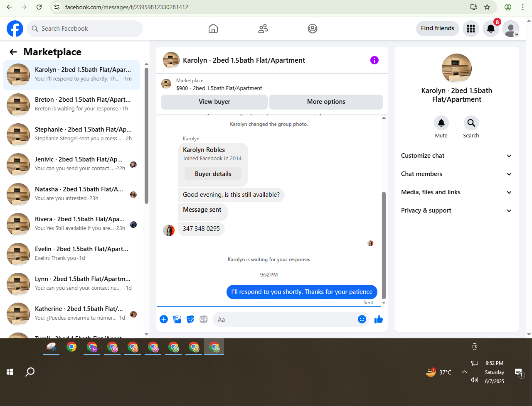Mute the conversation with the bell icon

point(441,123)
